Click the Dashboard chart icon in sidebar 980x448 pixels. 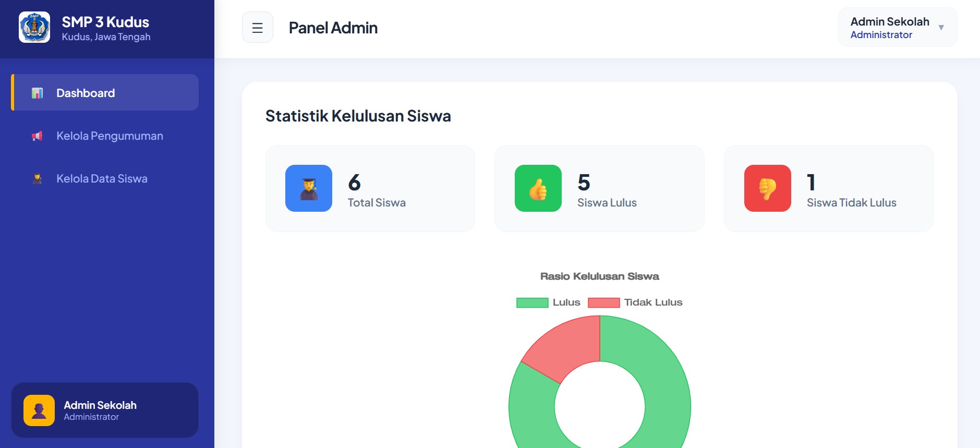[37, 93]
